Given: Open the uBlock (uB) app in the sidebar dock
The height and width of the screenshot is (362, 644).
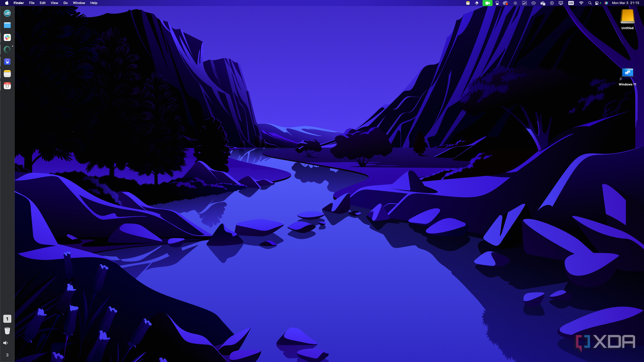Looking at the screenshot, I should coord(7,13).
